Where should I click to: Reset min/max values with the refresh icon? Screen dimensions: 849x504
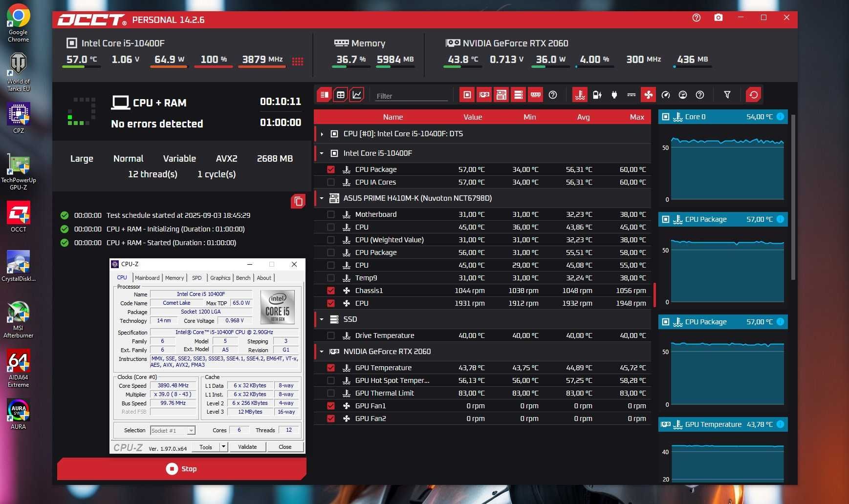[x=754, y=95]
